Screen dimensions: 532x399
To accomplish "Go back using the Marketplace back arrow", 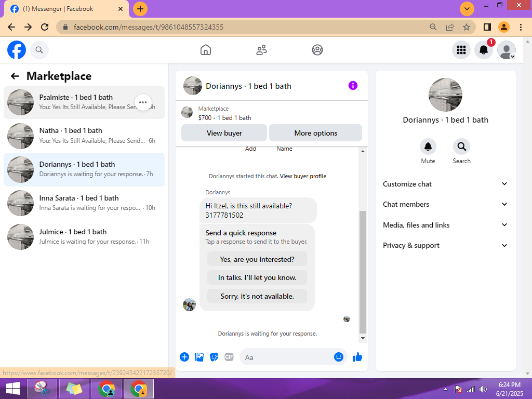I will point(15,76).
